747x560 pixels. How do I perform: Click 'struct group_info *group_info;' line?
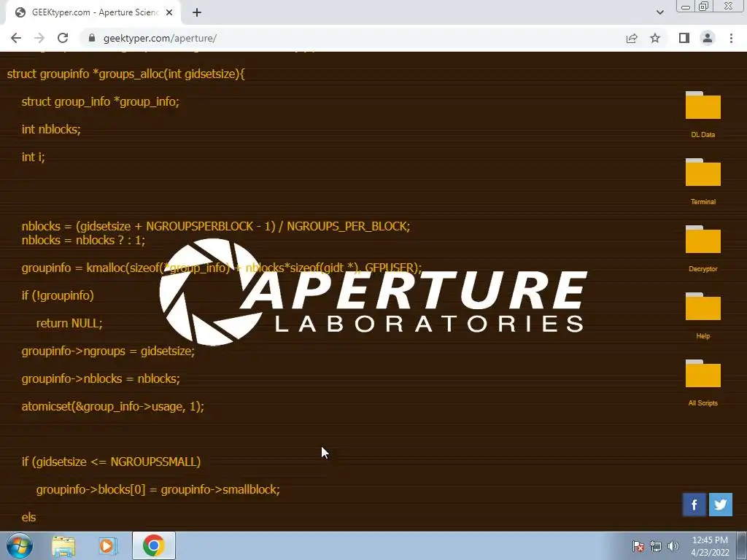click(100, 101)
